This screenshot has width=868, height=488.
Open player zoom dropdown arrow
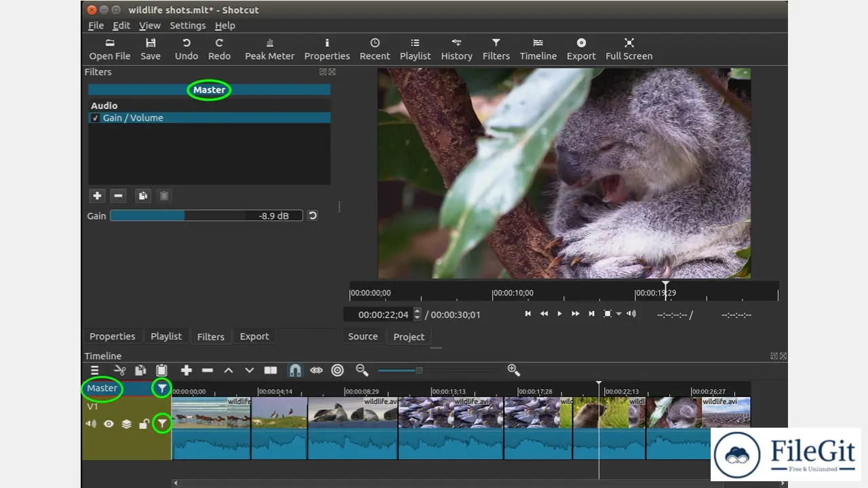(618, 314)
